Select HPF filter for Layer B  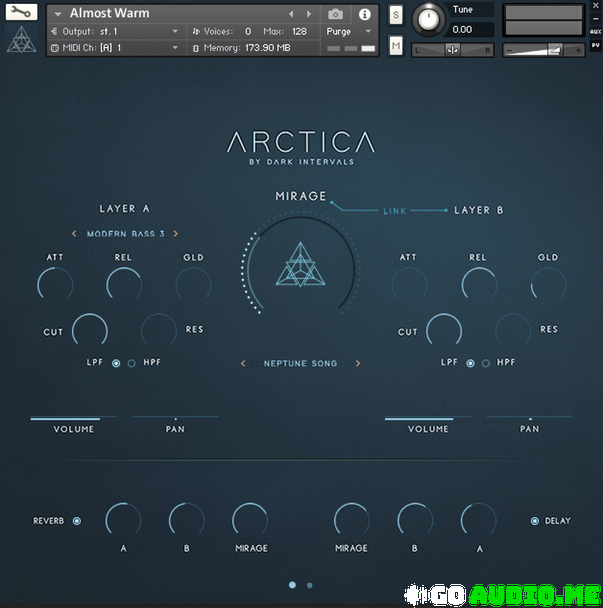pos(486,363)
